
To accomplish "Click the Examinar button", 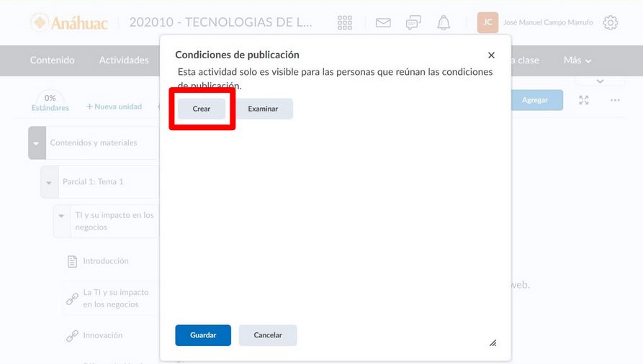I will [263, 109].
